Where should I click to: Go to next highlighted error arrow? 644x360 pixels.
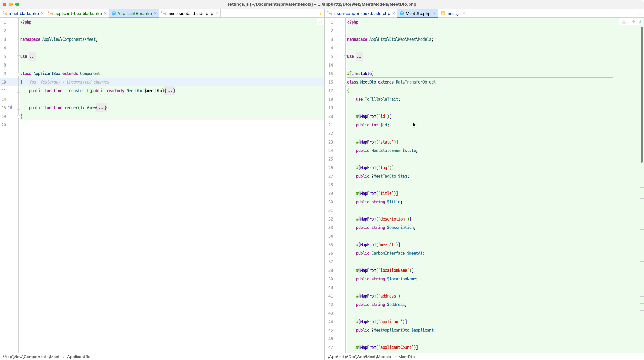(x=640, y=22)
